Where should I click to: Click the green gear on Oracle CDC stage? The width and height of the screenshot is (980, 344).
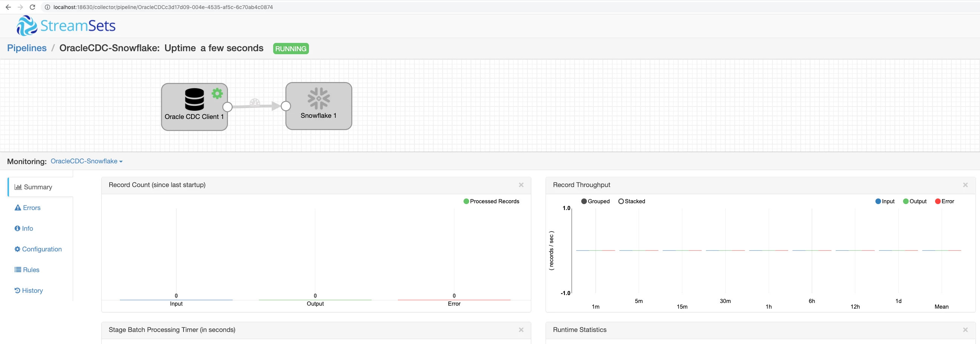[217, 93]
